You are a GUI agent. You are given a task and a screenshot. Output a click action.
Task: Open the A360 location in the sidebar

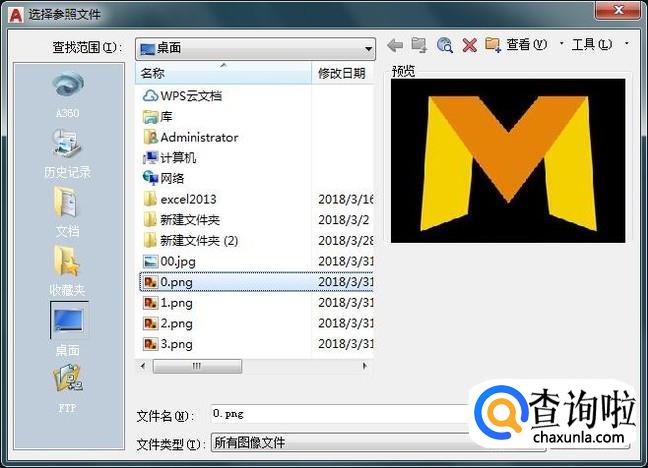[68, 95]
